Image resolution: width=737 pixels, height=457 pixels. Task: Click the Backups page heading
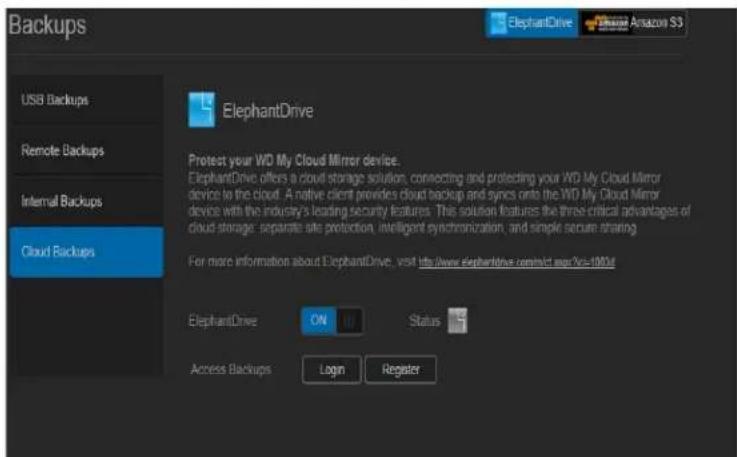point(47,25)
